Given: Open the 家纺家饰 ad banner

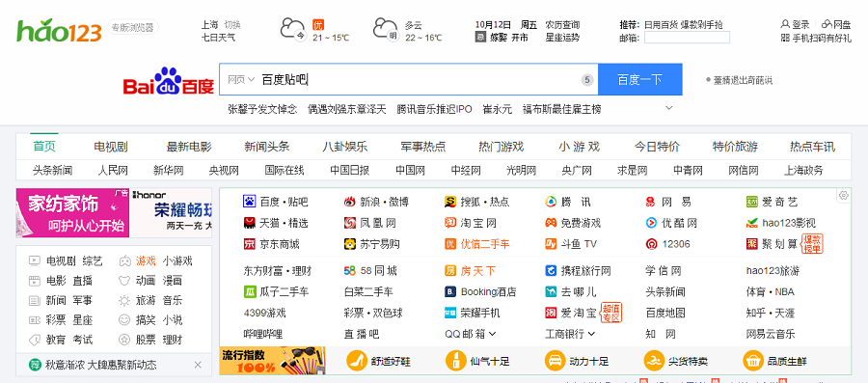Looking at the screenshot, I should 72,213.
